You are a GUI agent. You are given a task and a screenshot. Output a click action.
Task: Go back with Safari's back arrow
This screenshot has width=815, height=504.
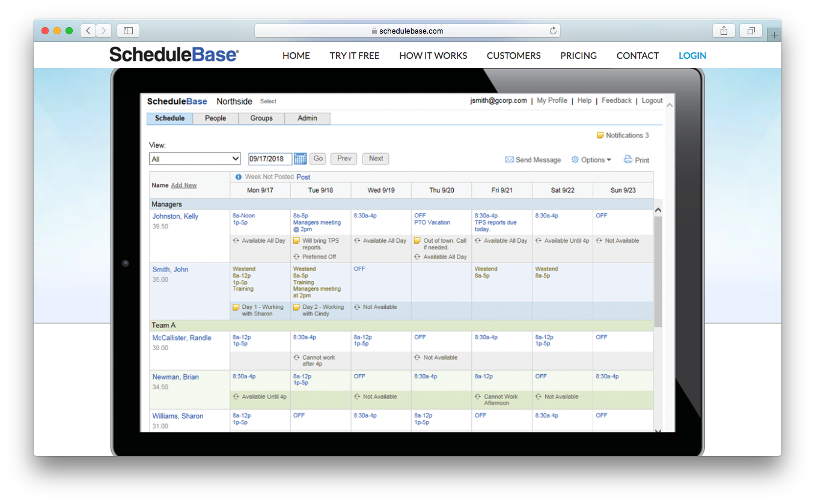(x=88, y=31)
